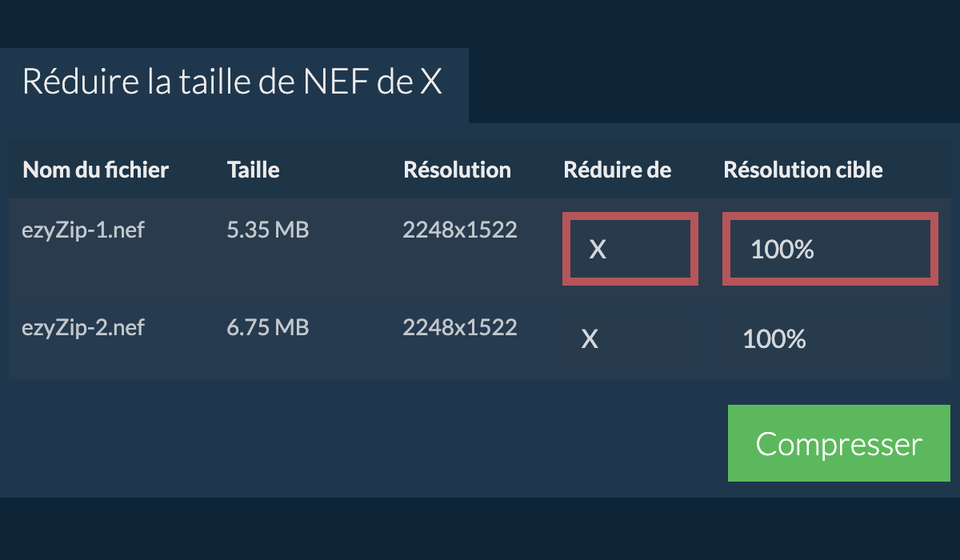Select the 6.75 MB size value
Screen dimensions: 960x560
(267, 327)
